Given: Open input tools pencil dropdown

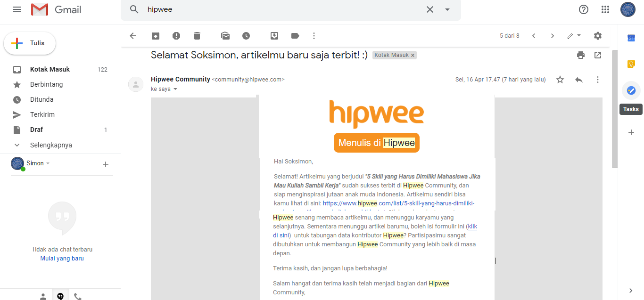Looking at the screenshot, I should [x=574, y=36].
